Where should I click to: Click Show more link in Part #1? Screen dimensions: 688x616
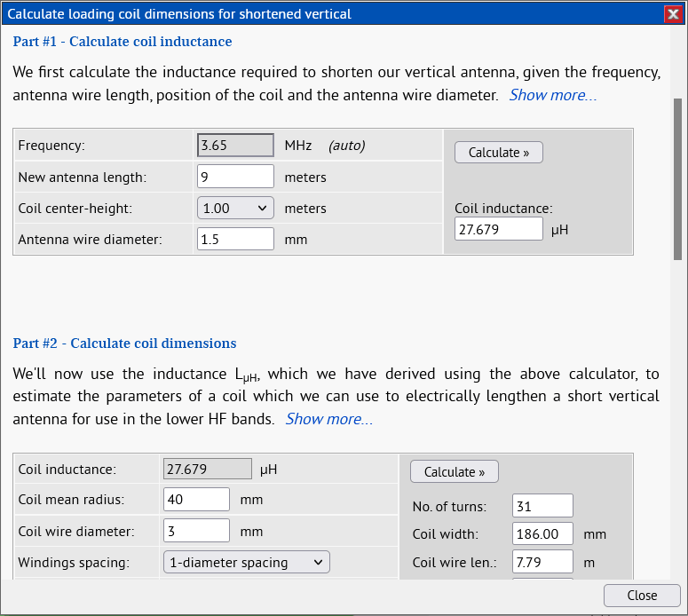point(552,95)
